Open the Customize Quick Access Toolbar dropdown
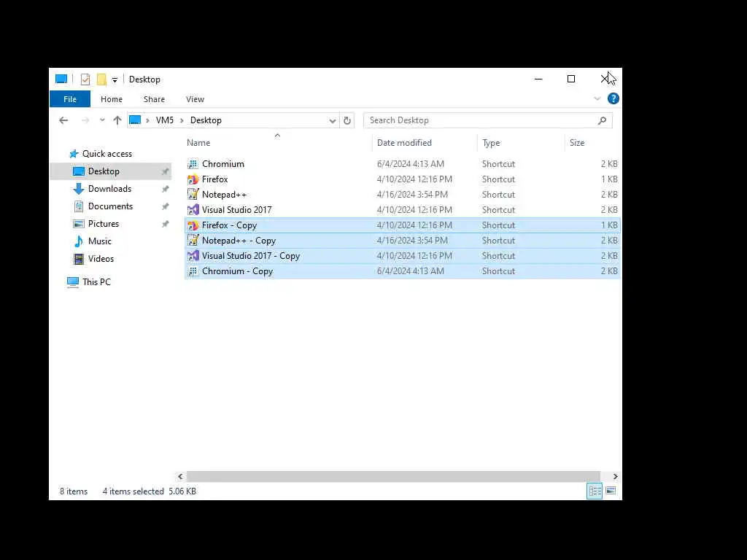747x560 pixels. coord(115,80)
